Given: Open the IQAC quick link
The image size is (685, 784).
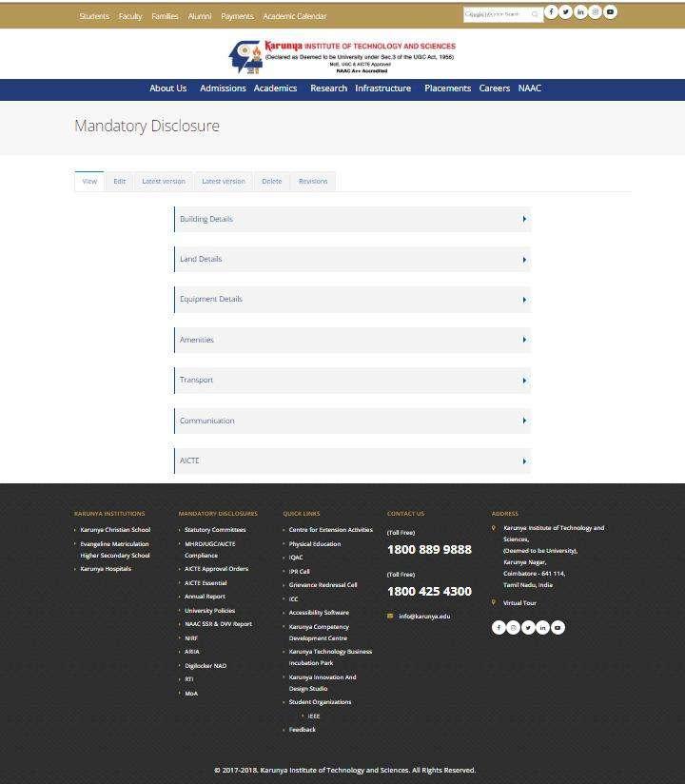Looking at the screenshot, I should (296, 557).
